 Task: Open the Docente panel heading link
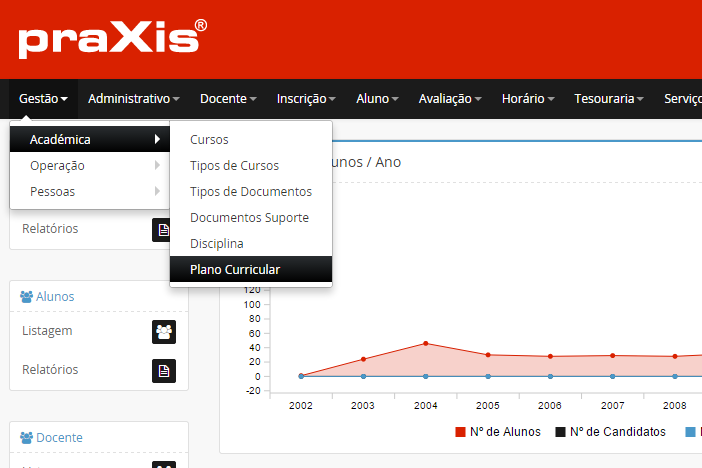59,438
